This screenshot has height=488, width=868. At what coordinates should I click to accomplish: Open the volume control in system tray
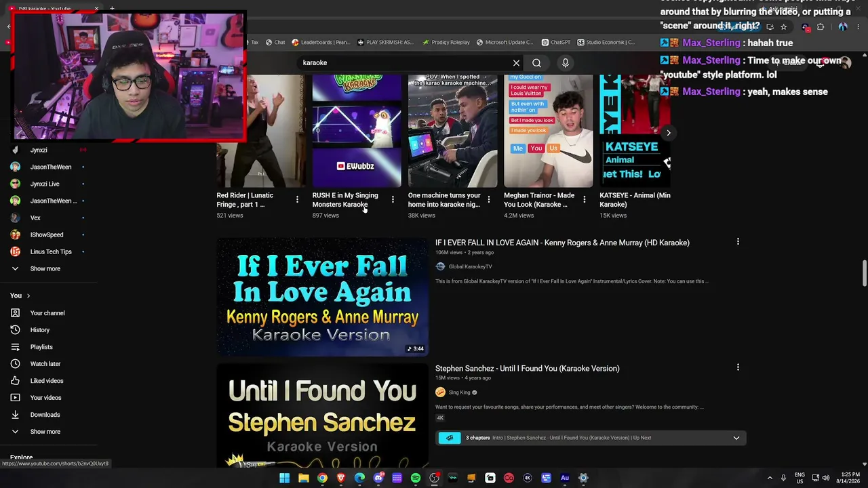pos(825,478)
